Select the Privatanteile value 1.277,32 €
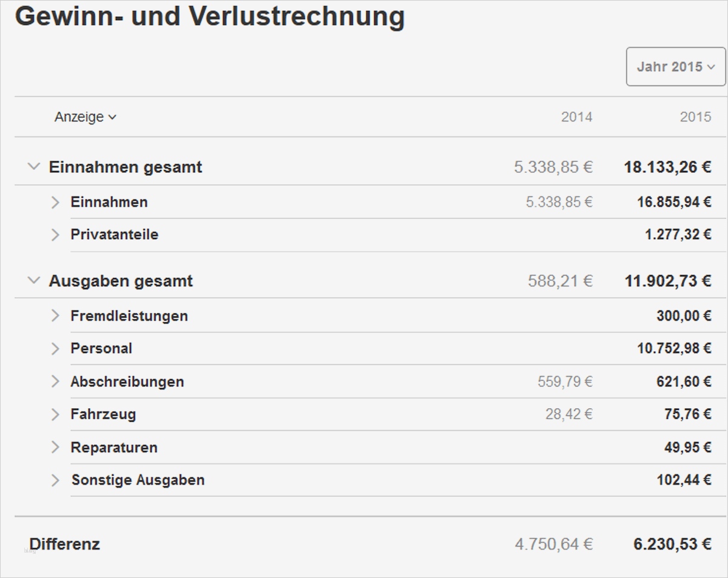 (x=679, y=235)
